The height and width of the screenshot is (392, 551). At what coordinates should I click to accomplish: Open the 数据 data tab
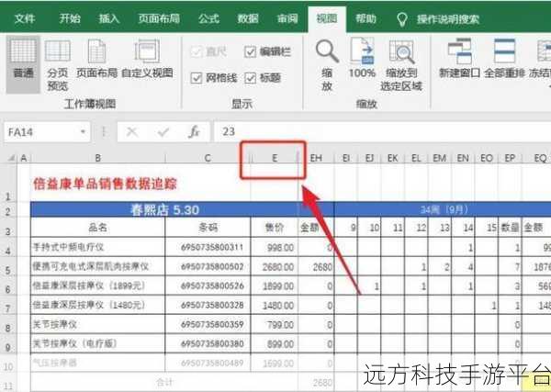pyautogui.click(x=248, y=18)
